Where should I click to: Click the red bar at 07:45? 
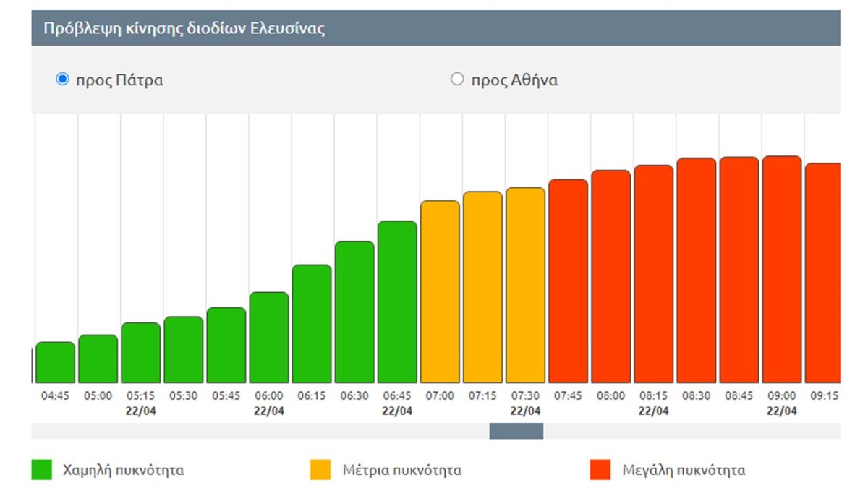click(x=568, y=281)
